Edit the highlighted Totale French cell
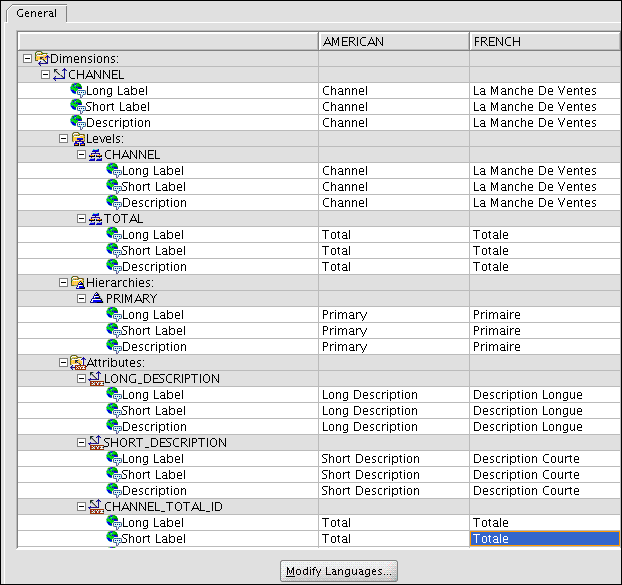Screen dimensions: 622x585 (x=544, y=539)
